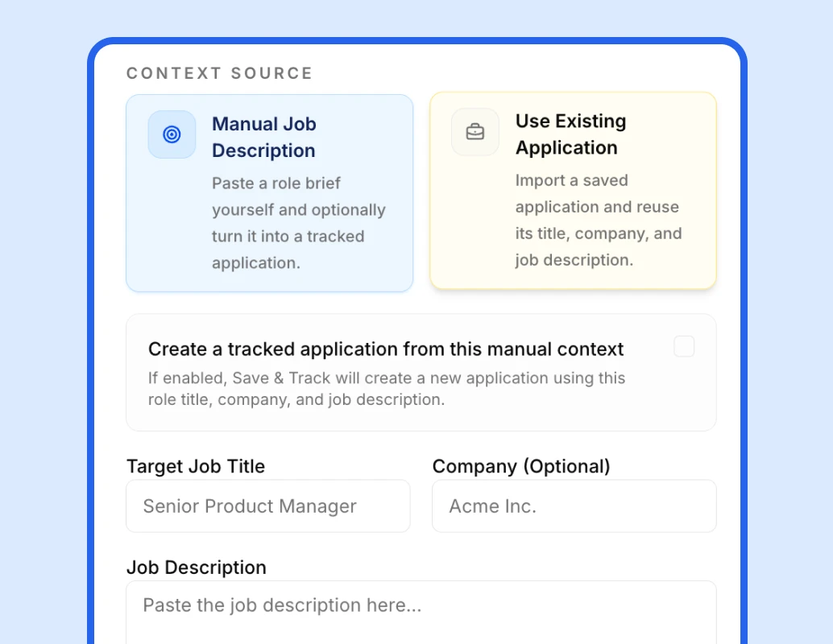This screenshot has height=644, width=833.
Task: Click the Senior Product Manager placeholder text
Action: point(249,506)
